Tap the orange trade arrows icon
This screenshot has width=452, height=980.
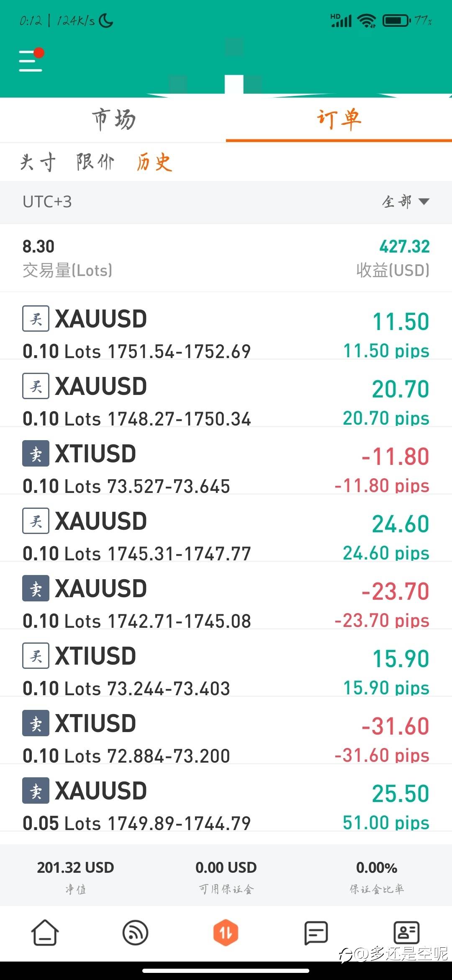pos(226,933)
